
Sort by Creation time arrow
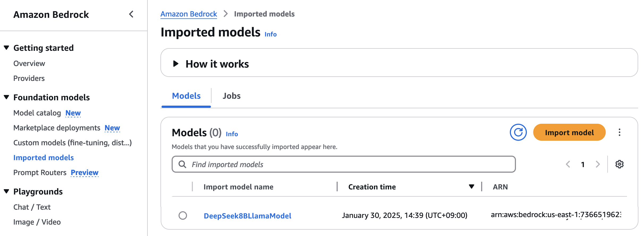471,187
